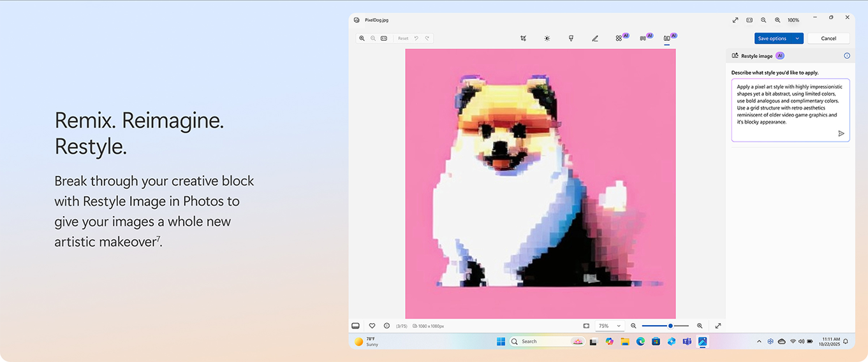The width and height of the screenshot is (868, 362).
Task: Open the AI Background tool
Action: (x=643, y=38)
